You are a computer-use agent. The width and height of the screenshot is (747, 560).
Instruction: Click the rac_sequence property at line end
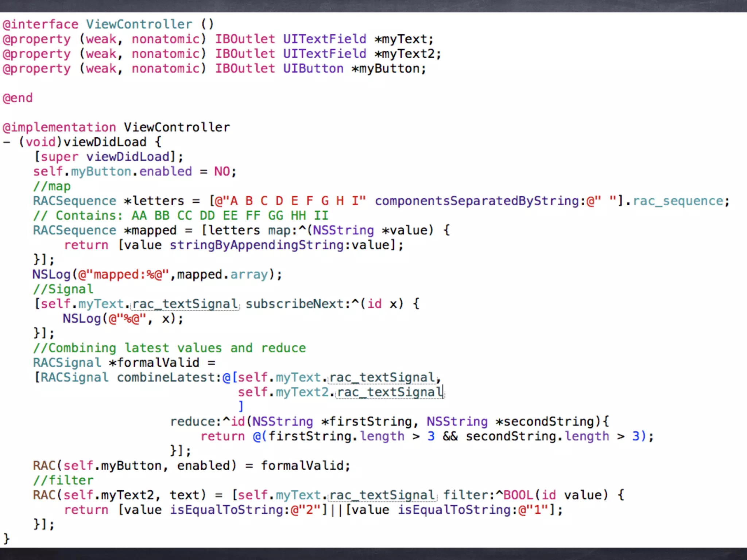[678, 201]
